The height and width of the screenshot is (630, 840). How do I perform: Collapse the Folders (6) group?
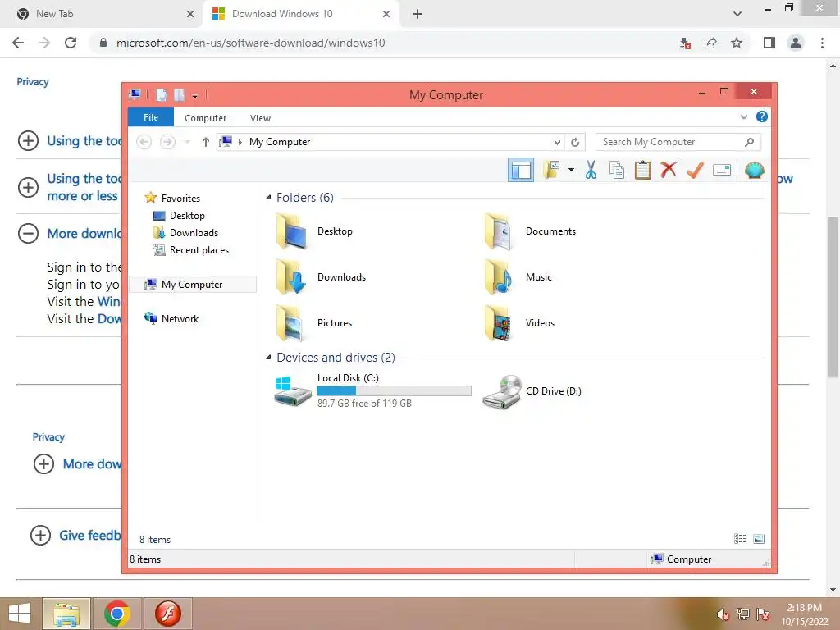268,198
